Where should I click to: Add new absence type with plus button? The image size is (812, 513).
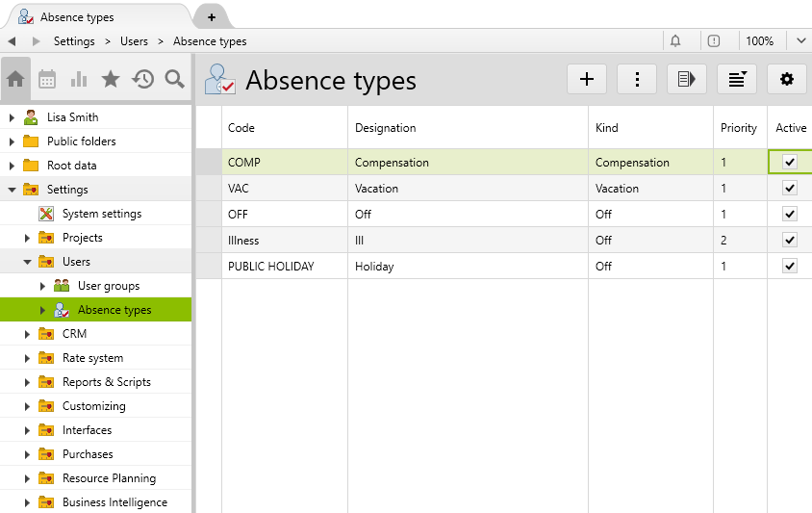tap(587, 80)
